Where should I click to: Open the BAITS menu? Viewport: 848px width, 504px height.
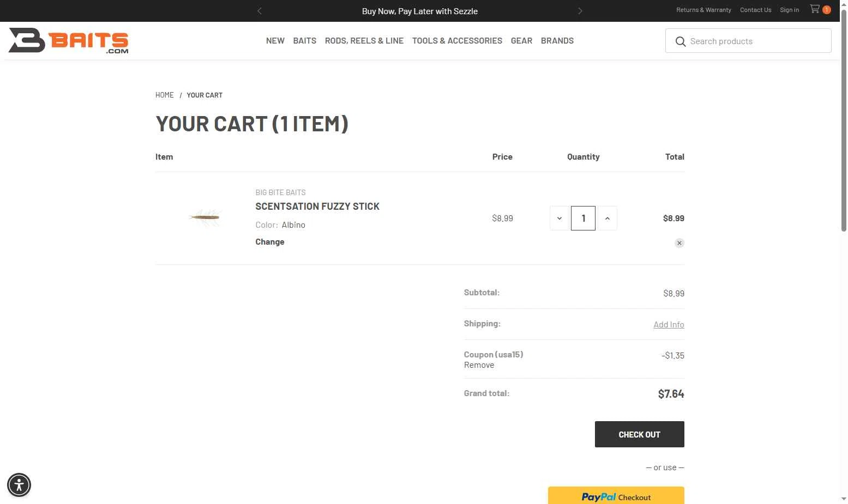(x=305, y=41)
